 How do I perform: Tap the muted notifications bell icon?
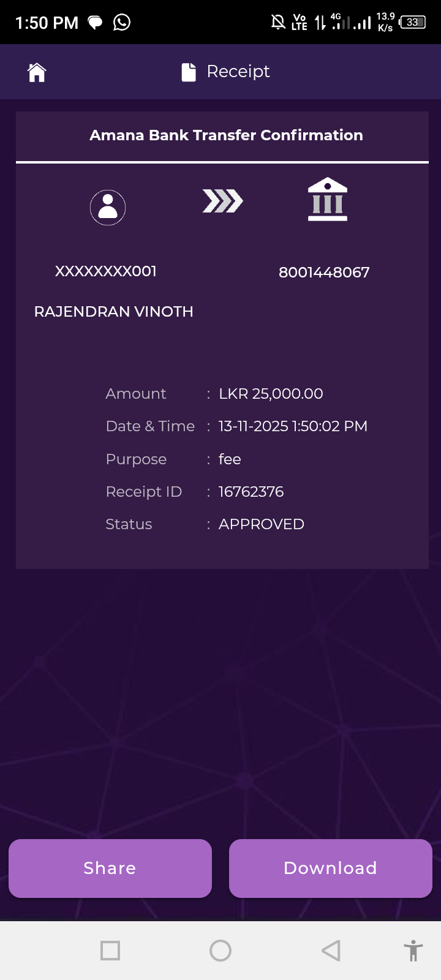(278, 23)
